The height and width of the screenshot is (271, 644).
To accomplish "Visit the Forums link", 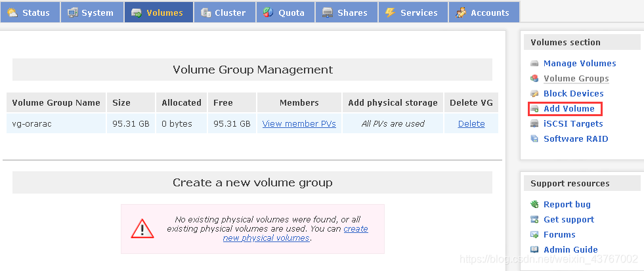I will (x=559, y=234).
